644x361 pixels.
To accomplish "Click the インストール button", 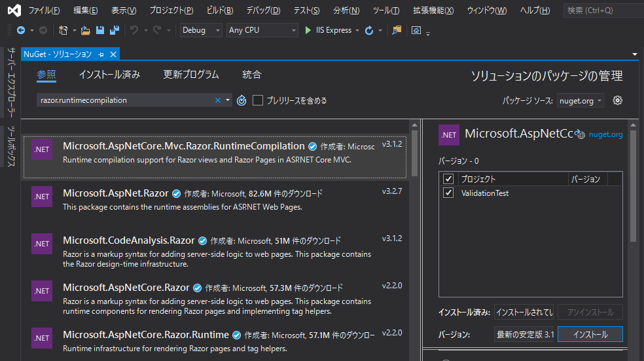I will [590, 334].
